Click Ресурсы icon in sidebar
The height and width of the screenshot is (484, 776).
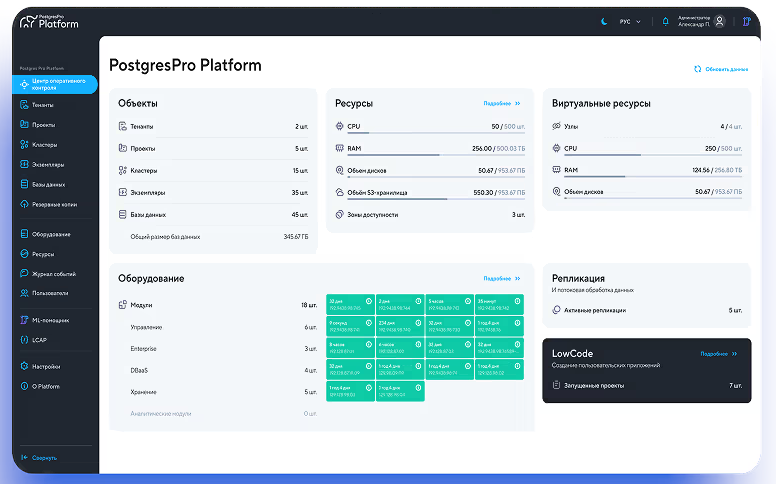[x=24, y=253]
